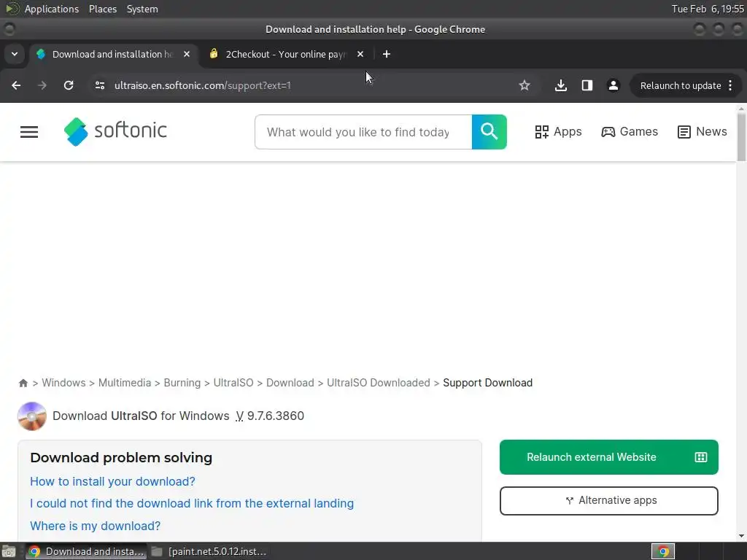Click the page vertical scrollbar thumb
Image resolution: width=747 pixels, height=560 pixels.
point(741,137)
